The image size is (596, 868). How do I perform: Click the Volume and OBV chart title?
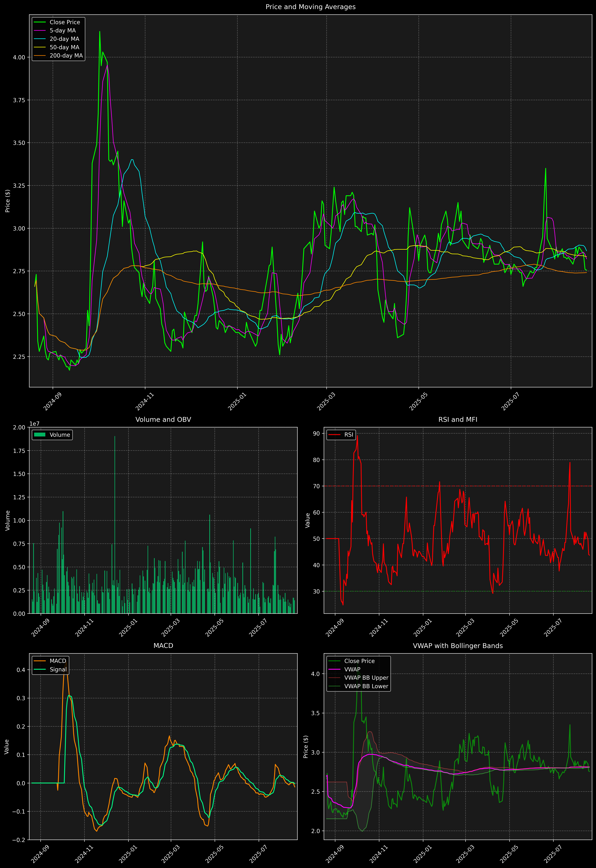pos(163,419)
